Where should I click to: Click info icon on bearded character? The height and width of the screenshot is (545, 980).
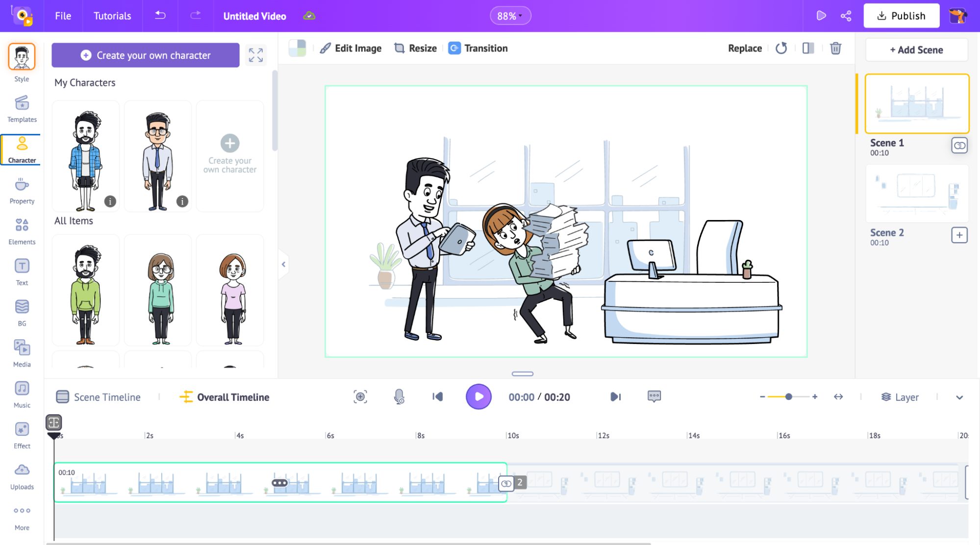coord(110,201)
